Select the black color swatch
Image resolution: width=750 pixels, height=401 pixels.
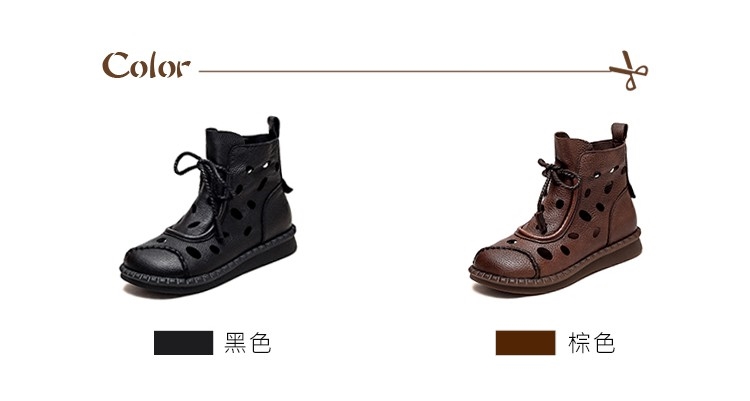coord(184,343)
